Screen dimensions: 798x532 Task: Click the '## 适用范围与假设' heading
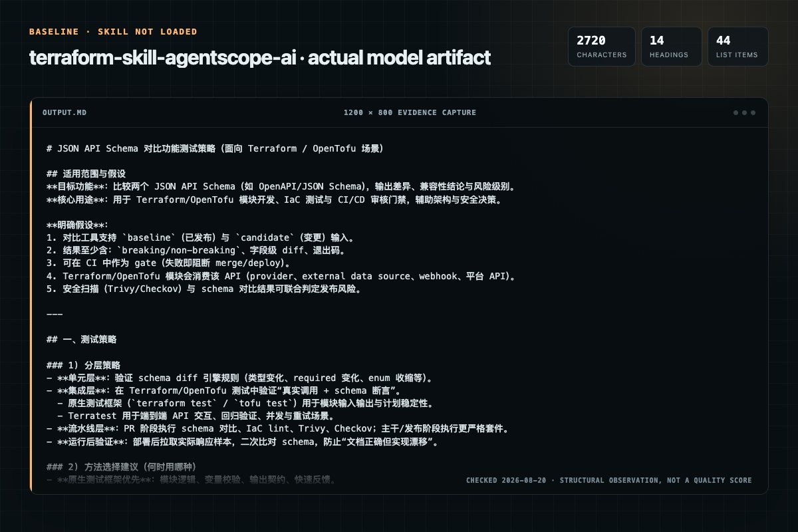pyautogui.click(x=86, y=174)
